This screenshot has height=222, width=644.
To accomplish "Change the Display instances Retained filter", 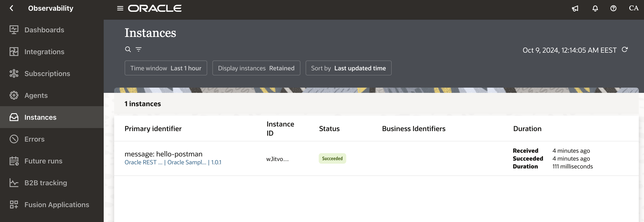I will point(256,68).
